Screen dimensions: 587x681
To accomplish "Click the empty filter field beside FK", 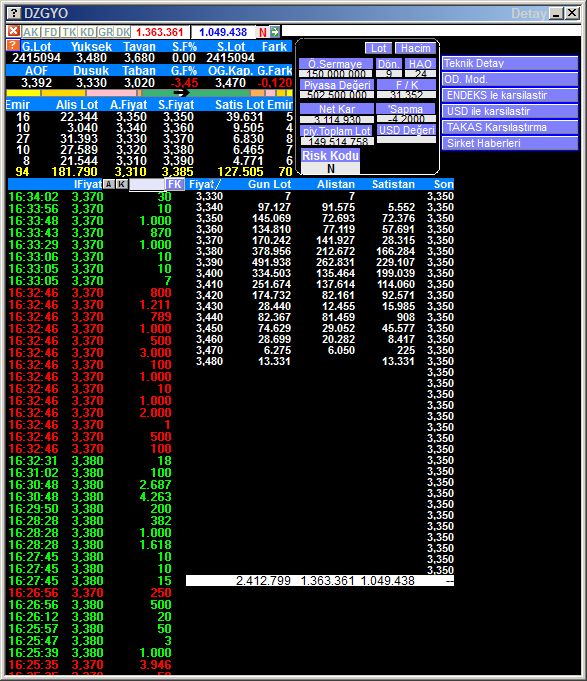I will click(x=147, y=184).
